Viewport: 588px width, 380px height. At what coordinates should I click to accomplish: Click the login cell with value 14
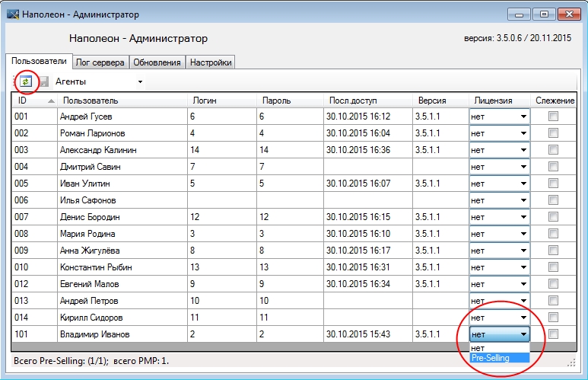coord(222,150)
